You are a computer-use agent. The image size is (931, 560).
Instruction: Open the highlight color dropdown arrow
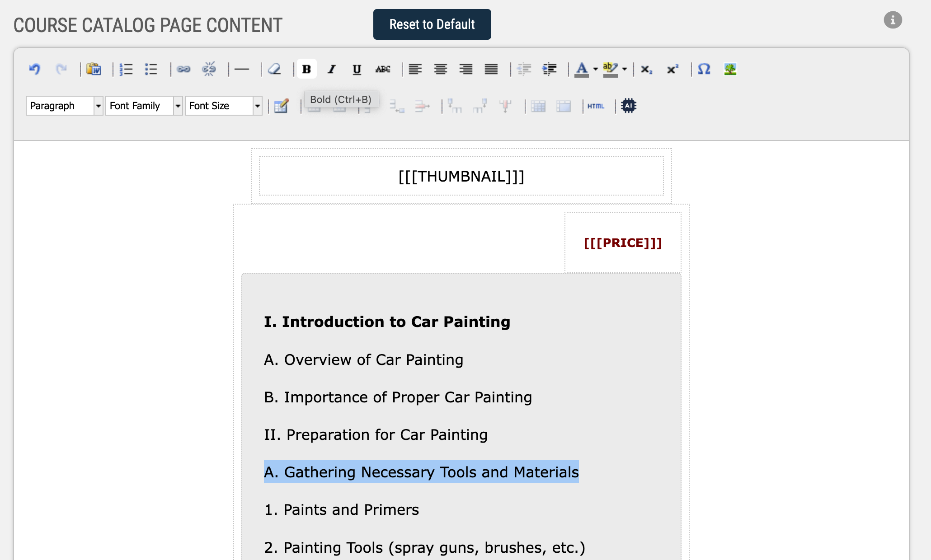[x=625, y=69]
